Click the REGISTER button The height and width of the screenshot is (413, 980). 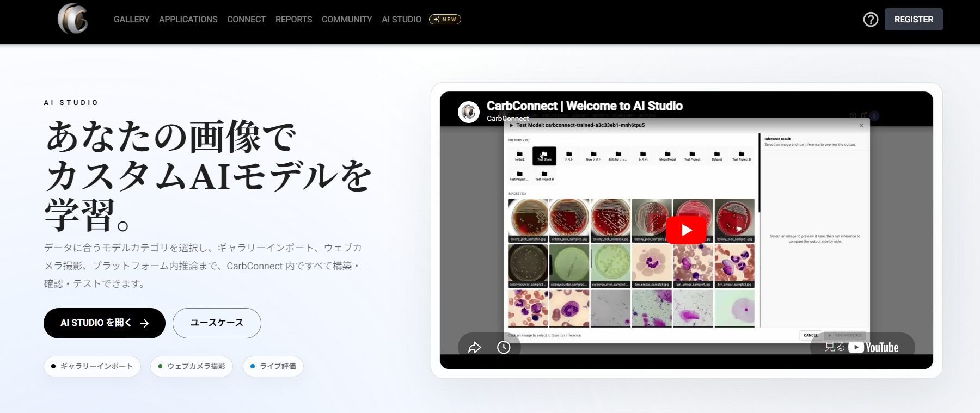pyautogui.click(x=914, y=20)
